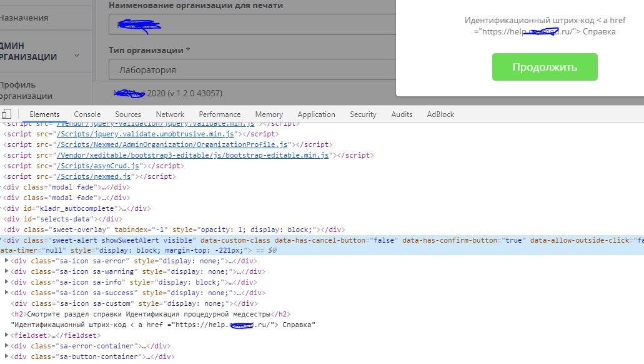The image size is (644, 364).
Task: Select the h2 Смотрите раздел справки node
Action: tap(151, 314)
